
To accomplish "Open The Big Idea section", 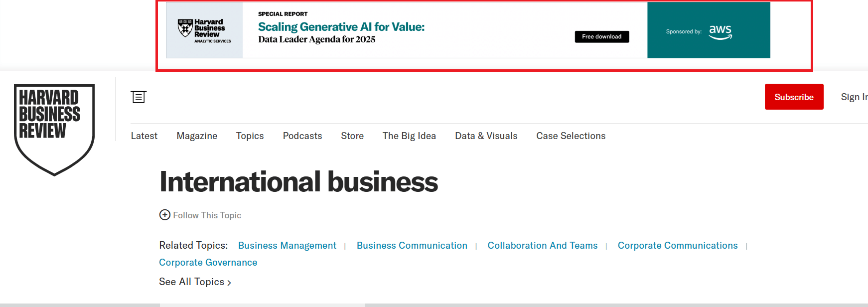I will point(409,136).
